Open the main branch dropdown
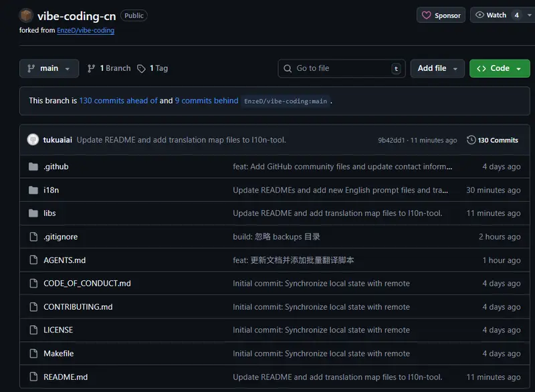Image resolution: width=535 pixels, height=392 pixels. tap(49, 68)
